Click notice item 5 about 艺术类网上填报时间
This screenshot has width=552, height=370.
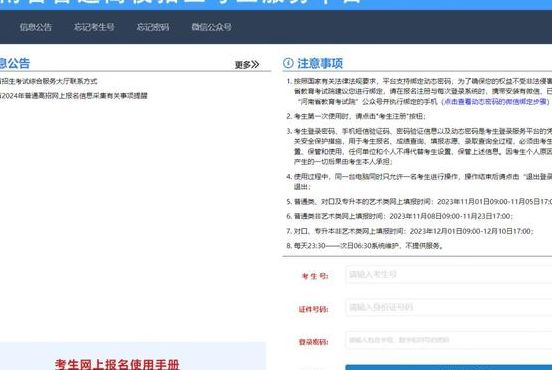click(x=419, y=202)
